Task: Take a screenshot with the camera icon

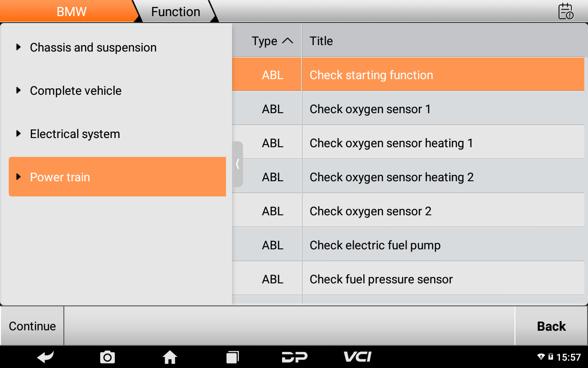Action: tap(107, 357)
